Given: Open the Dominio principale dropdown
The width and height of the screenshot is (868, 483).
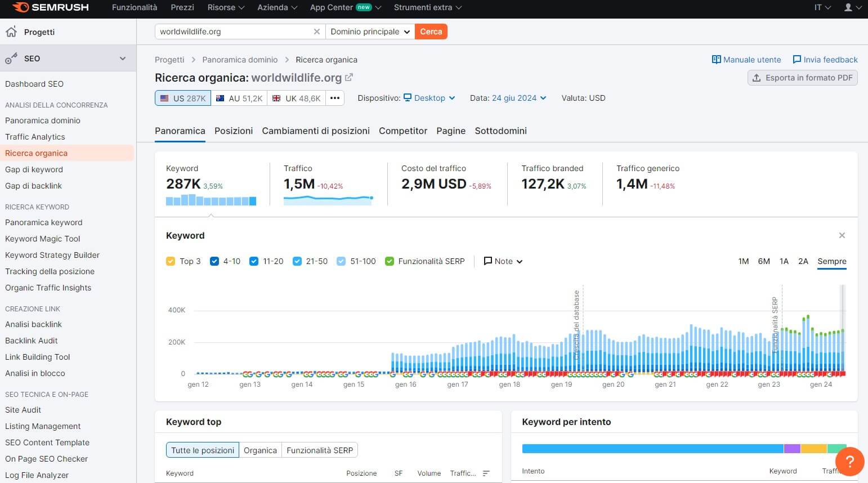Looking at the screenshot, I should (x=370, y=32).
